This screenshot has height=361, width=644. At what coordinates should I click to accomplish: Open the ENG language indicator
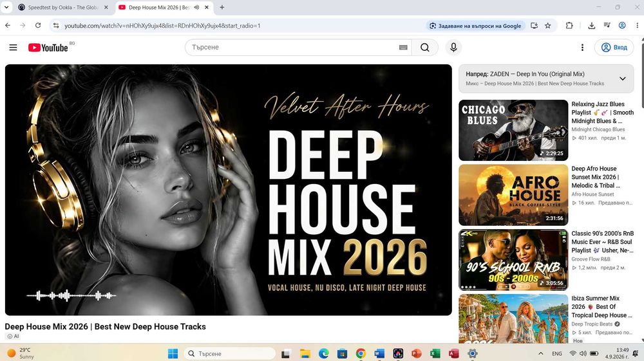click(557, 354)
